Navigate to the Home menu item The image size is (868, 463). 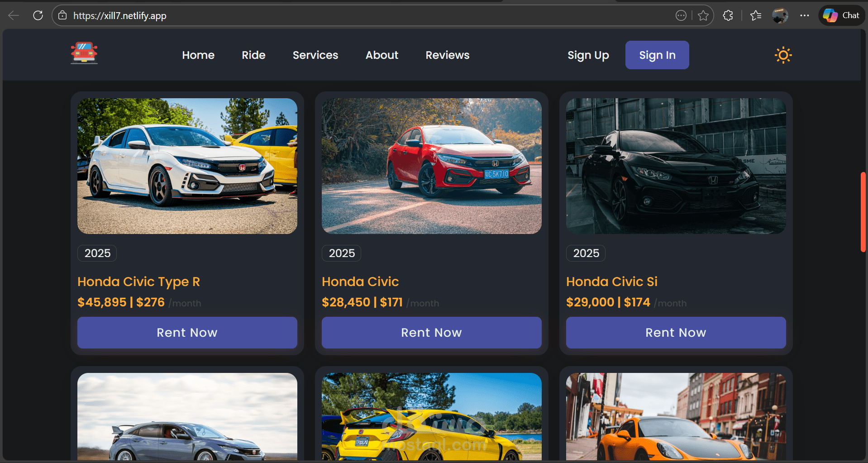(x=198, y=55)
